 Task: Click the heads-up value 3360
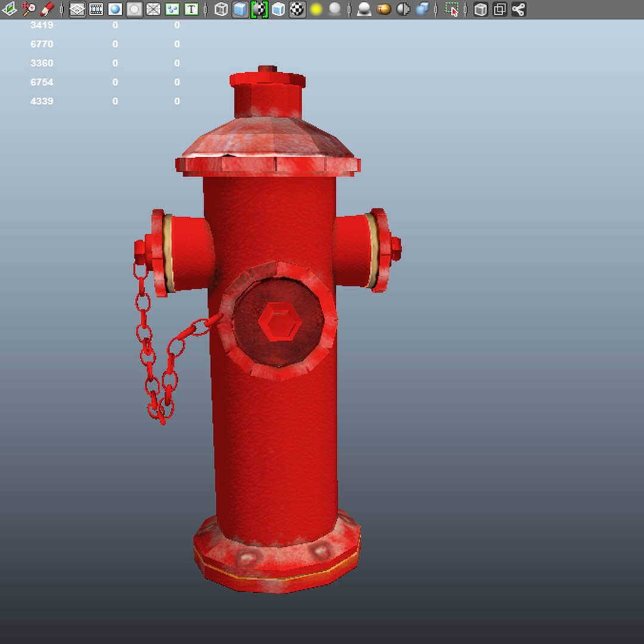[42, 63]
